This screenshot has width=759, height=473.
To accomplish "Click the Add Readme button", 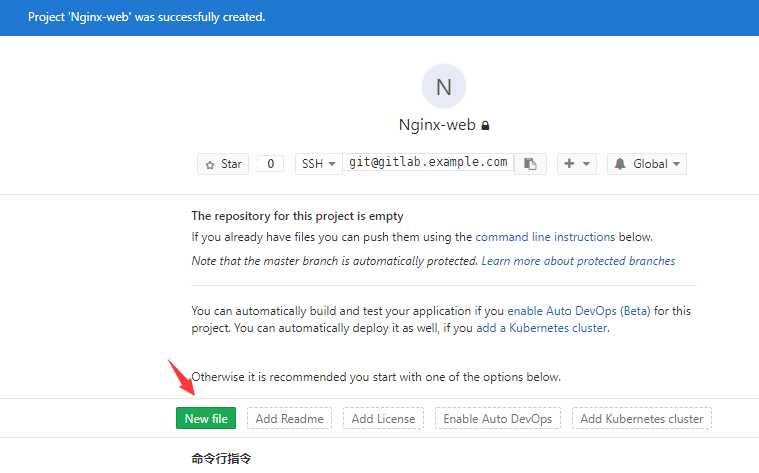I will point(289,419).
